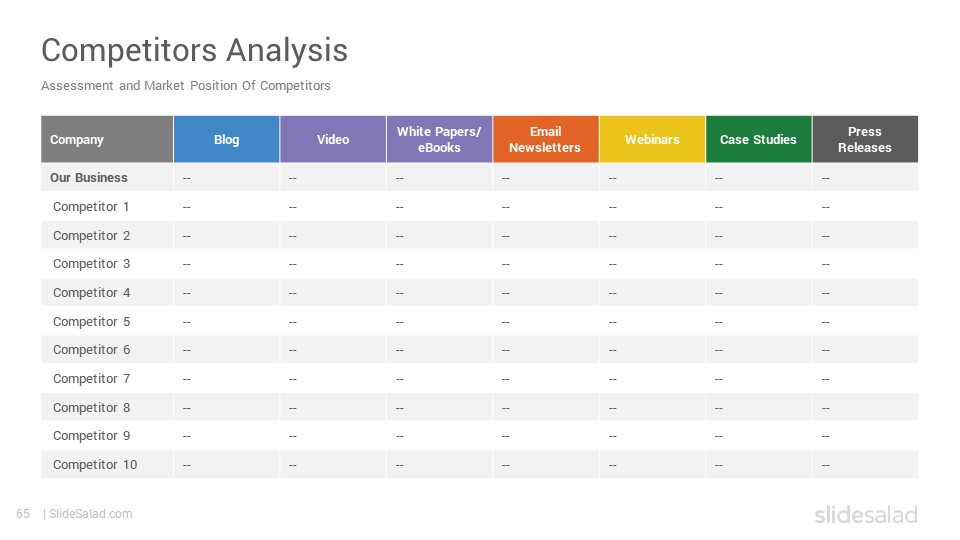Click the Our Business row label
The image size is (960, 540).
tap(89, 178)
